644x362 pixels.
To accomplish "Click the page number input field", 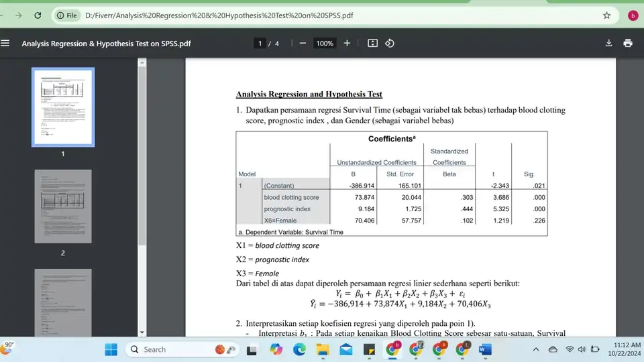I will pyautogui.click(x=260, y=43).
